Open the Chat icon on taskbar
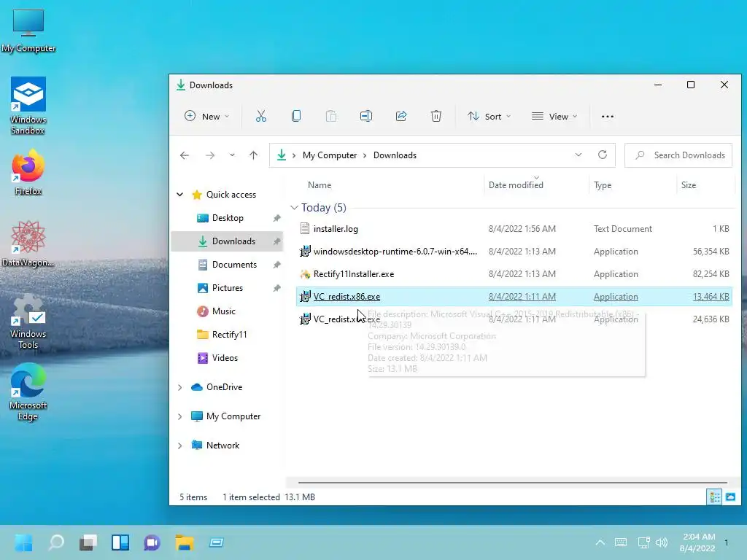 coord(152,542)
